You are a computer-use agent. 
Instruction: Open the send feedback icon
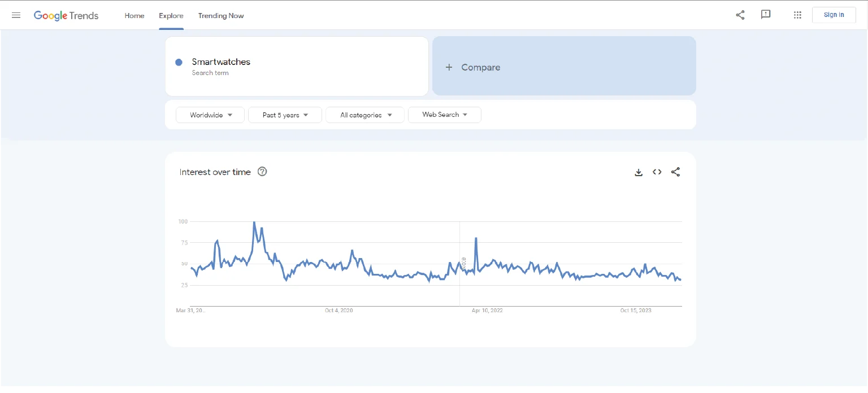point(766,15)
